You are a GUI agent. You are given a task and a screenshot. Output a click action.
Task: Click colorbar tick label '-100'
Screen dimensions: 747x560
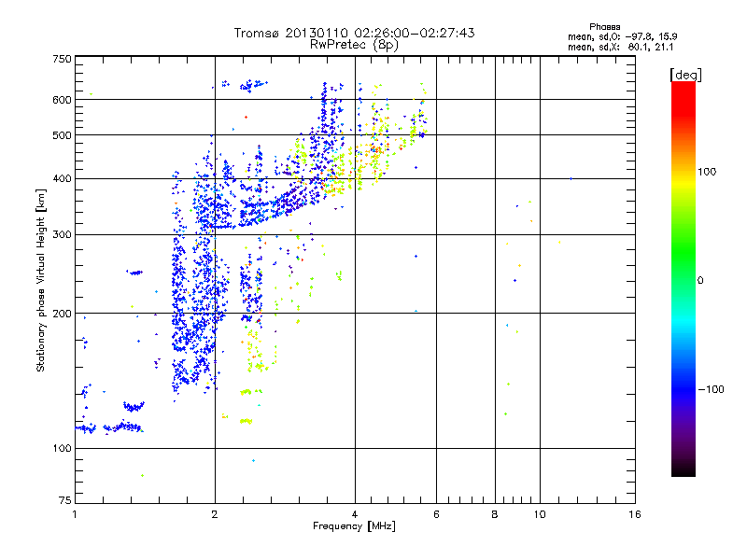(x=712, y=389)
